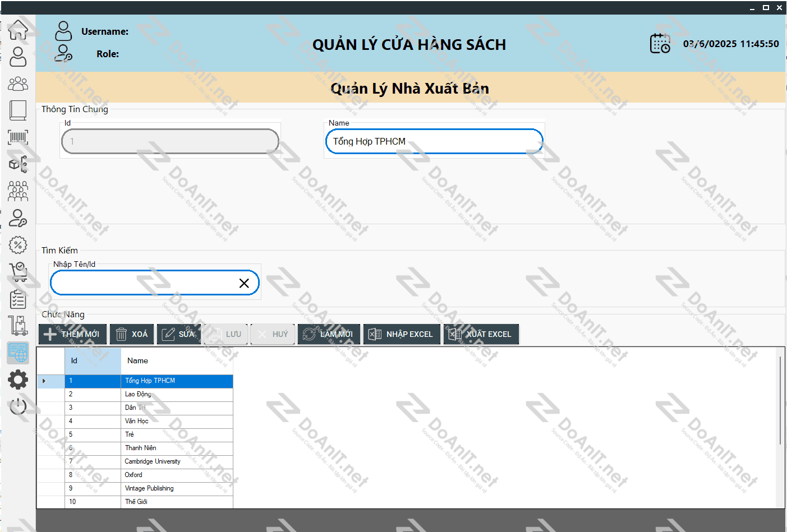Viewport: 787px width, 532px height.
Task: Open the hand-truck goods import icon
Action: coord(18,326)
